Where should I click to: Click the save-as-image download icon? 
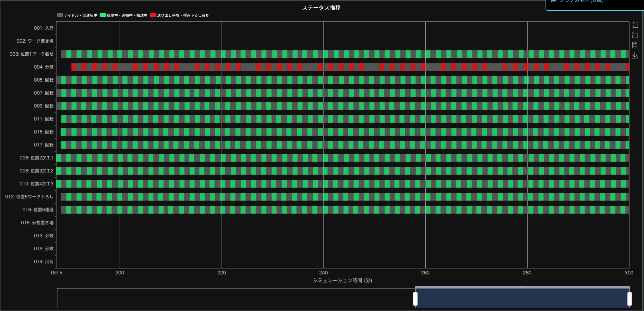pyautogui.click(x=635, y=55)
